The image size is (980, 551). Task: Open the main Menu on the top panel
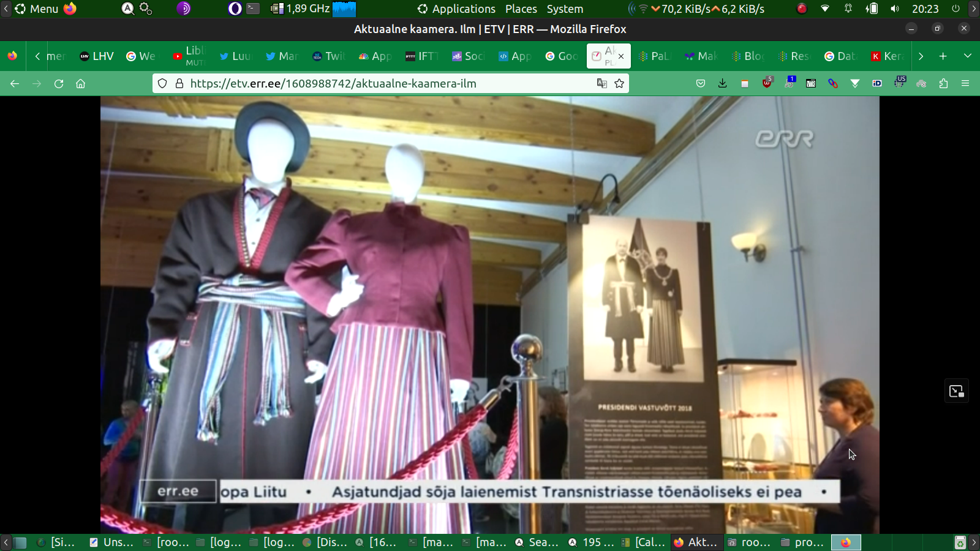click(x=37, y=9)
